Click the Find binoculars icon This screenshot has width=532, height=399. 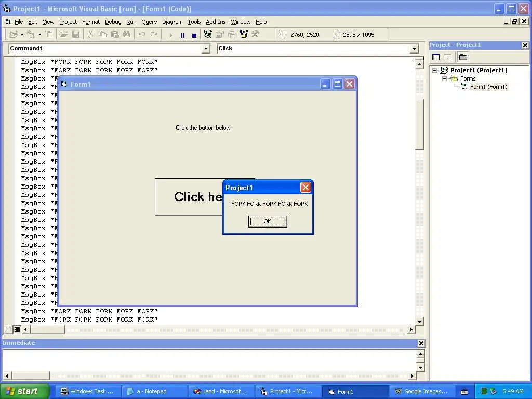pos(127,34)
